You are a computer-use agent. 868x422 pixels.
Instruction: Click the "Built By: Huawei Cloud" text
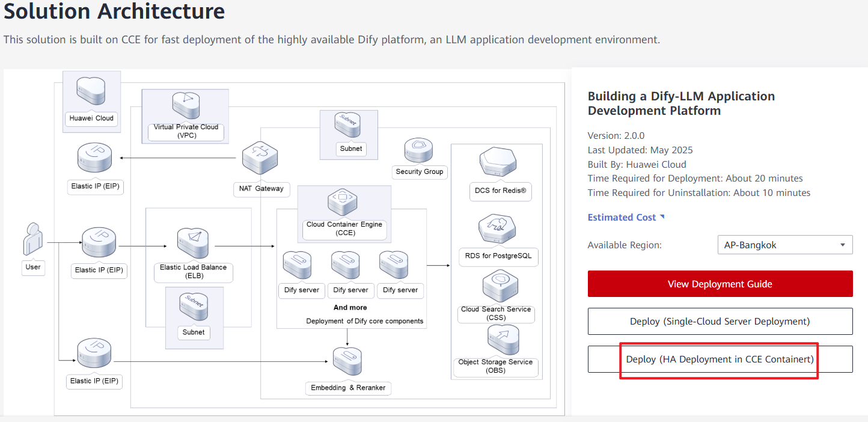(x=637, y=165)
